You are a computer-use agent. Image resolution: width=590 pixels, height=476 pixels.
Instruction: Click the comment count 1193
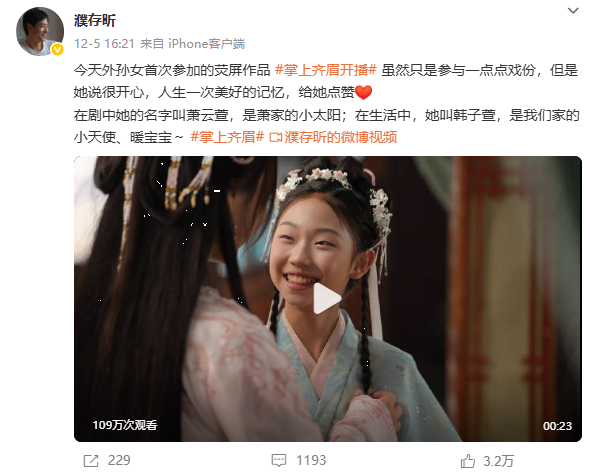pyautogui.click(x=311, y=460)
